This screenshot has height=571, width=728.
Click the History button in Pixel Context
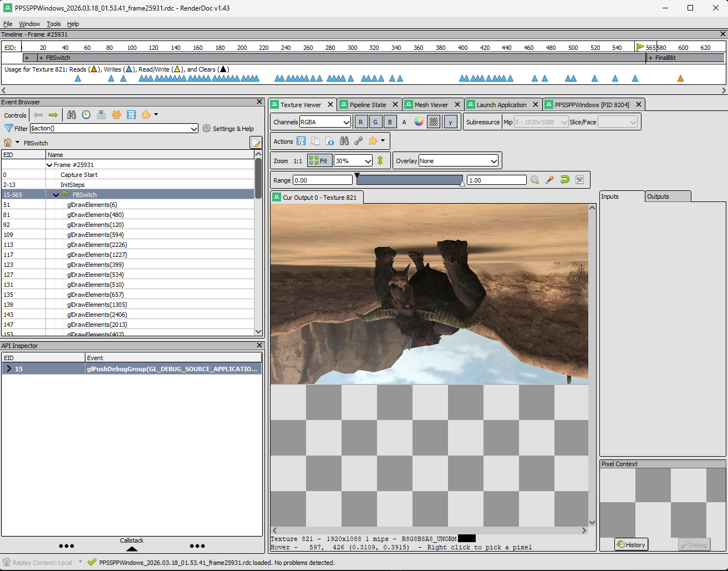[631, 544]
